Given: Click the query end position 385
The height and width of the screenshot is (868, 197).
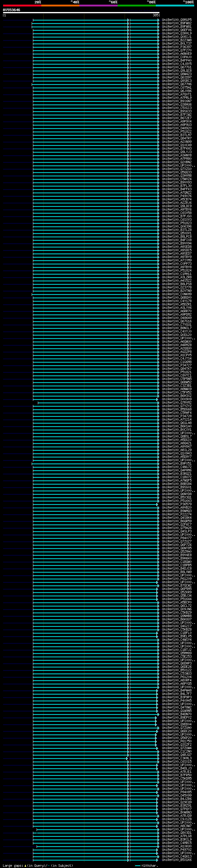Looking at the screenshot, I should (x=155, y=15).
